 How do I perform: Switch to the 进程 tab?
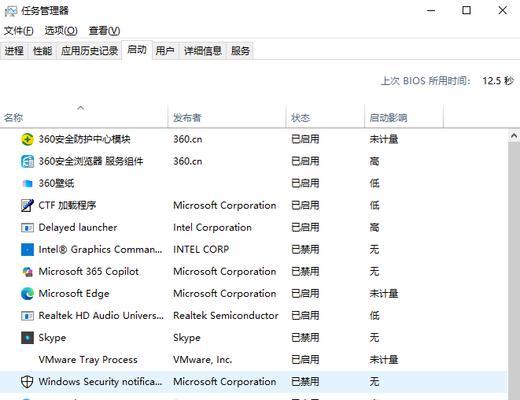14,51
